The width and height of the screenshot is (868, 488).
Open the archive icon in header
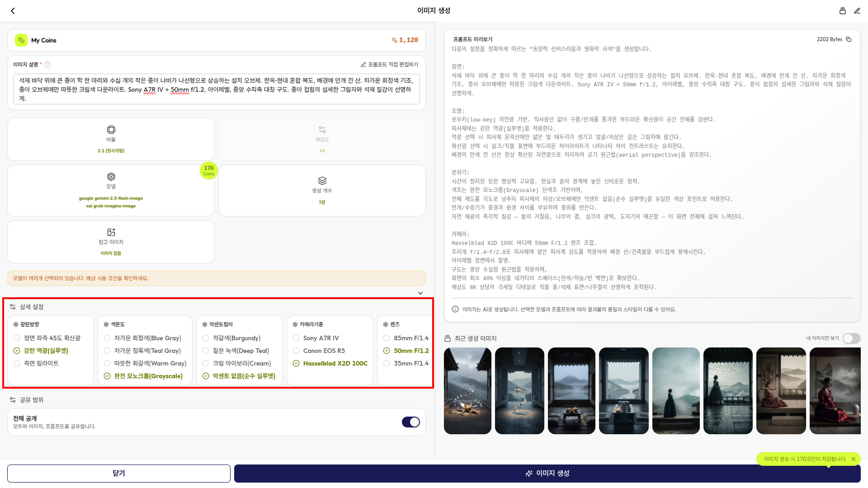(842, 11)
